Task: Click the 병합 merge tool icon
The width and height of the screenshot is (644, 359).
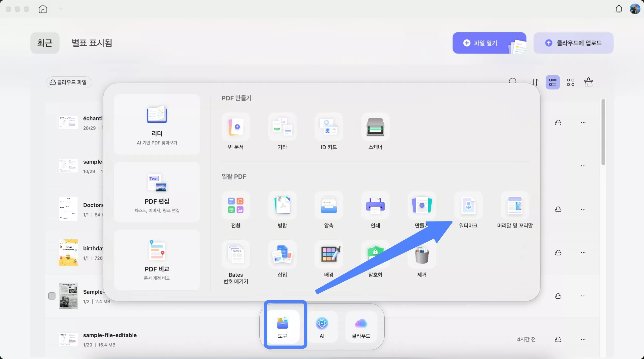Action: coord(282,206)
